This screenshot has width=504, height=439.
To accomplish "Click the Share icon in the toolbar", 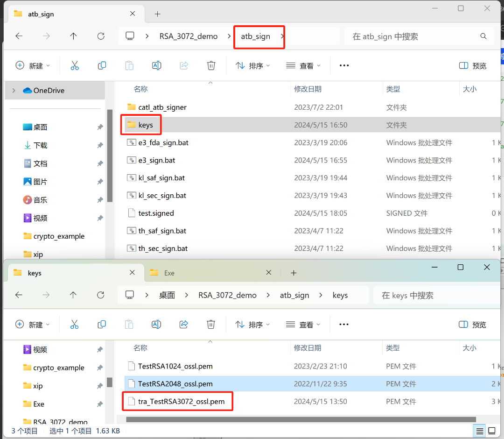I will pyautogui.click(x=184, y=65).
